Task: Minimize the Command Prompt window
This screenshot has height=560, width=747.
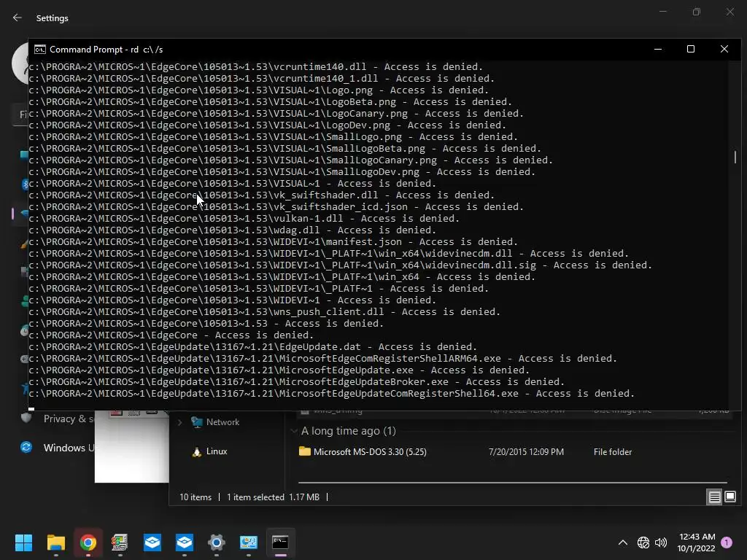Action: coord(658,49)
